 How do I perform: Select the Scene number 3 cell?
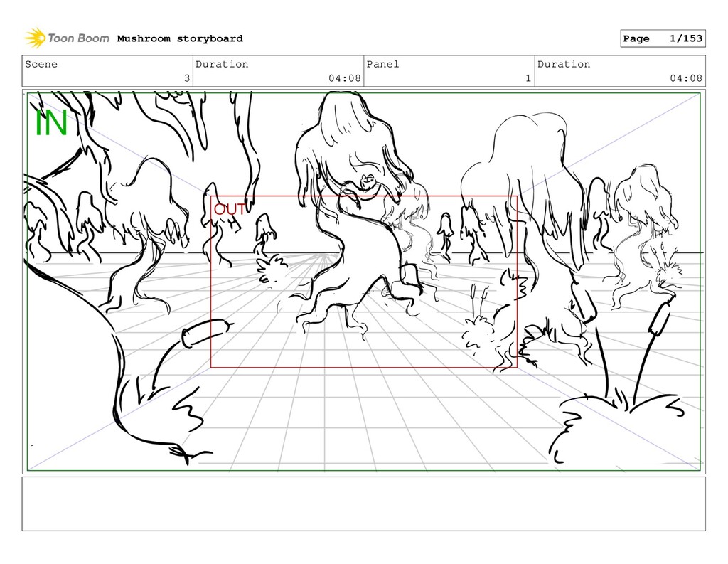107,71
